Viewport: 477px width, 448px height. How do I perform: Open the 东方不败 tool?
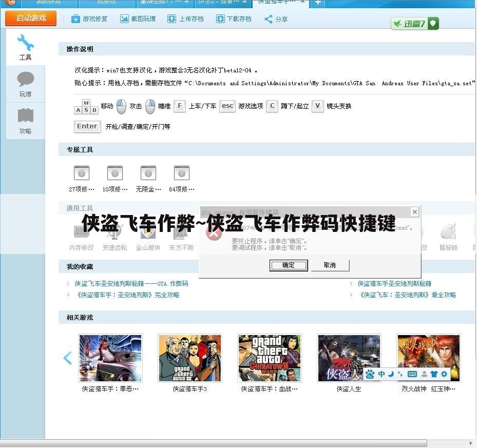pyautogui.click(x=181, y=238)
